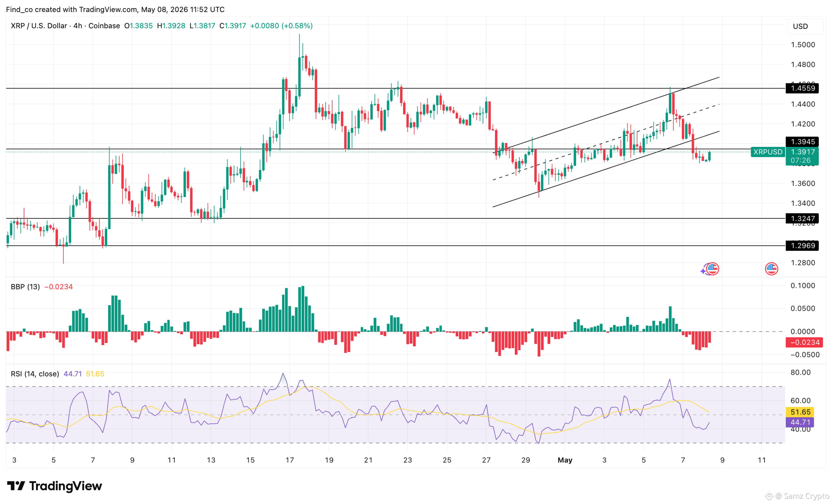Click the 17 label on the date axis

click(290, 460)
